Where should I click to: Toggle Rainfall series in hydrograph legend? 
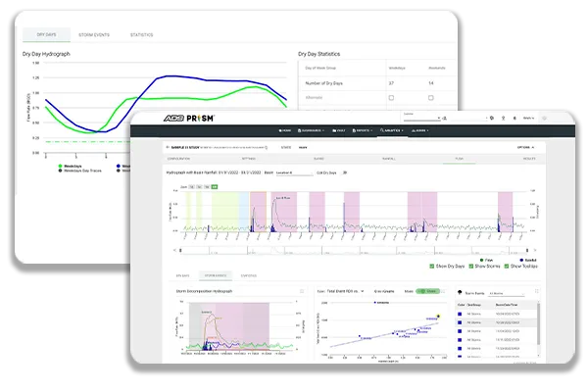(x=528, y=260)
